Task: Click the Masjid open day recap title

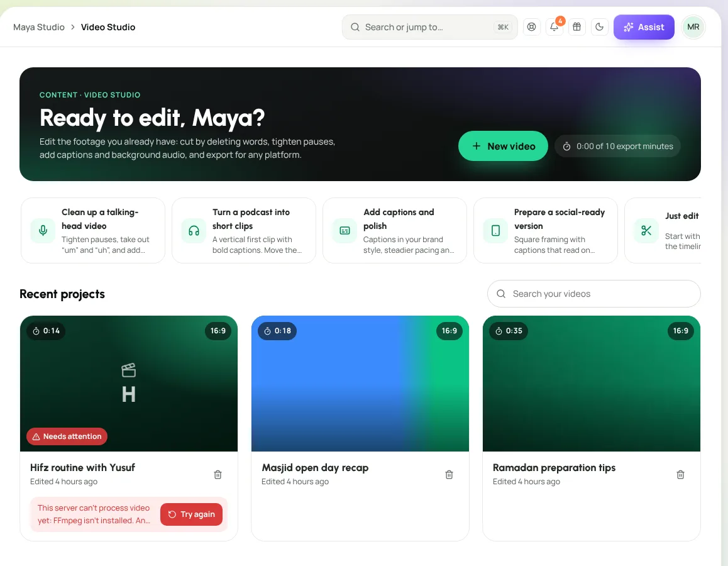Action: pyautogui.click(x=315, y=467)
